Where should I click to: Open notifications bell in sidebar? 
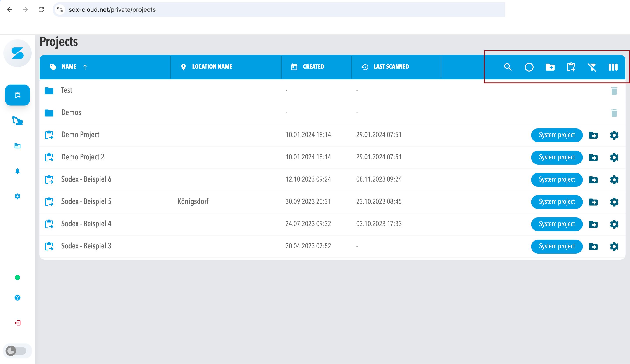[17, 171]
